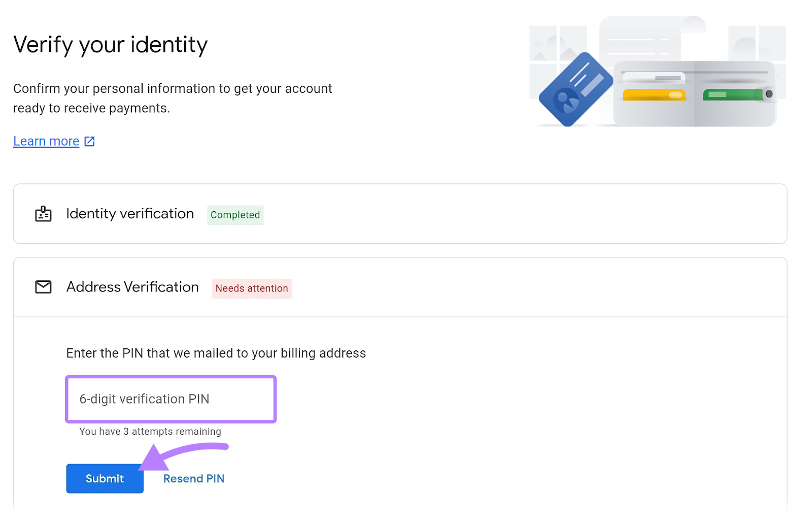Click the green Completed status badge
812x519 pixels.
[x=235, y=215]
